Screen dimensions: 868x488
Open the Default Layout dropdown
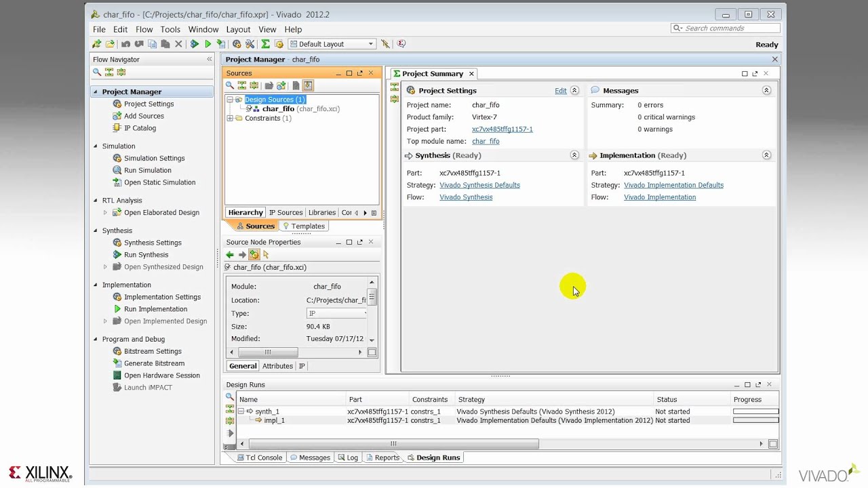pyautogui.click(x=332, y=44)
